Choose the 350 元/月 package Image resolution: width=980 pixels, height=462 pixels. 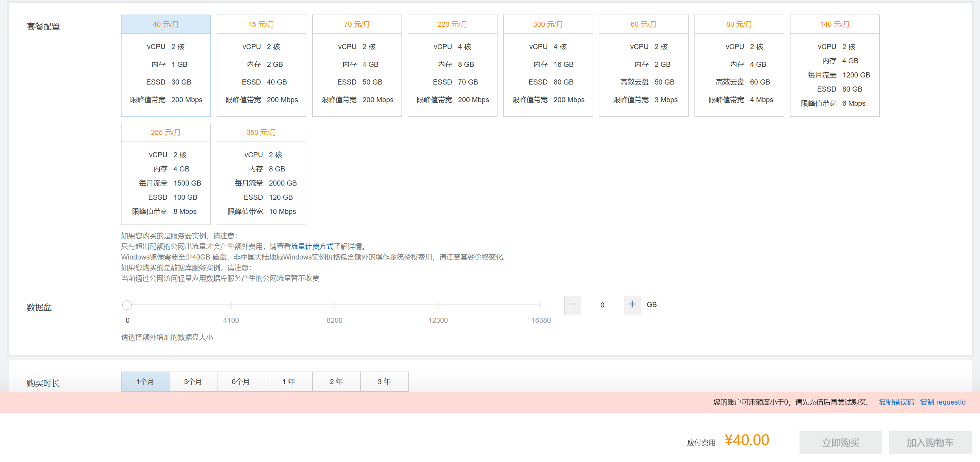[x=261, y=174]
